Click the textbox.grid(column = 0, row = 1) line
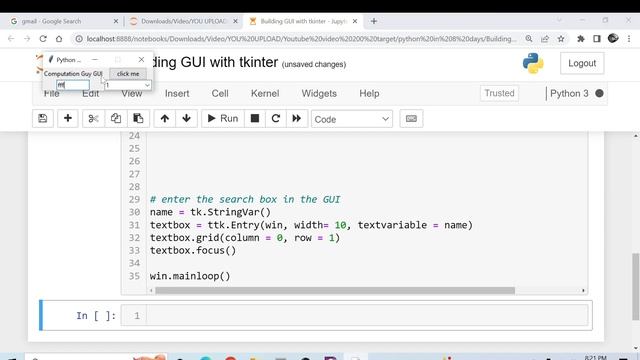640x360 pixels. [244, 238]
